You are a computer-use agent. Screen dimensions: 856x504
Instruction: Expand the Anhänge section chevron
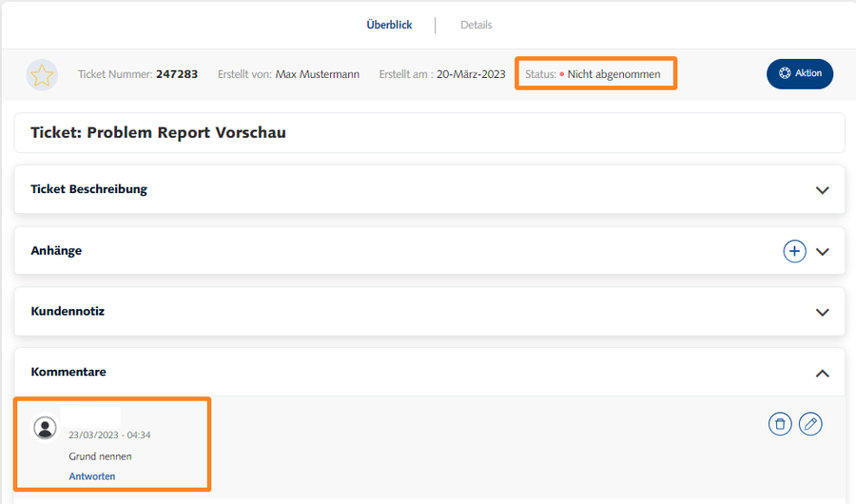823,252
